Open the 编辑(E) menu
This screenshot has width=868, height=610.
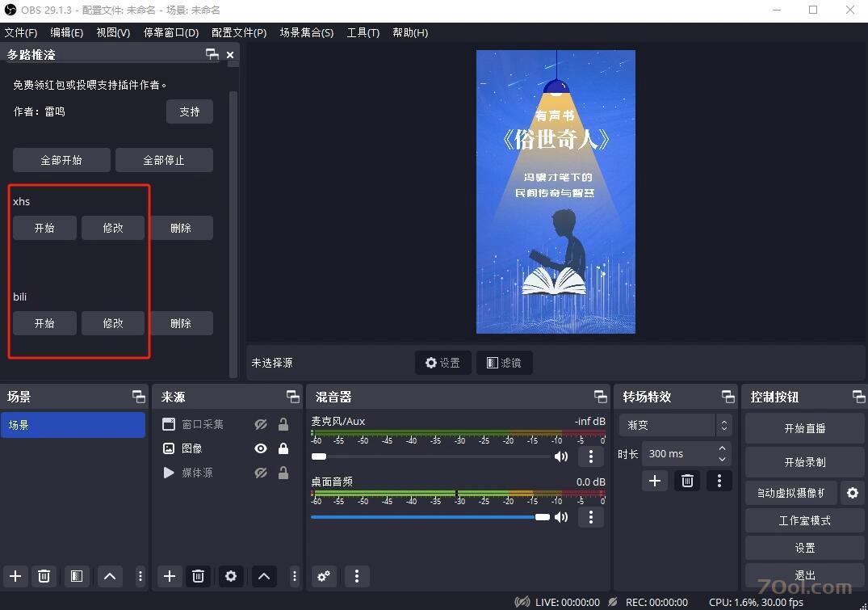[x=66, y=32]
